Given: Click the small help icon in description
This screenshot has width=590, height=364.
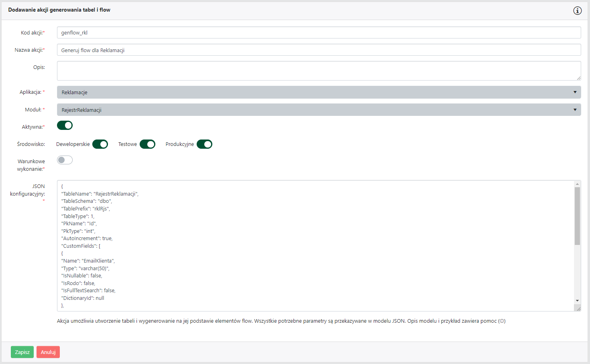Looking at the screenshot, I should [x=502, y=321].
